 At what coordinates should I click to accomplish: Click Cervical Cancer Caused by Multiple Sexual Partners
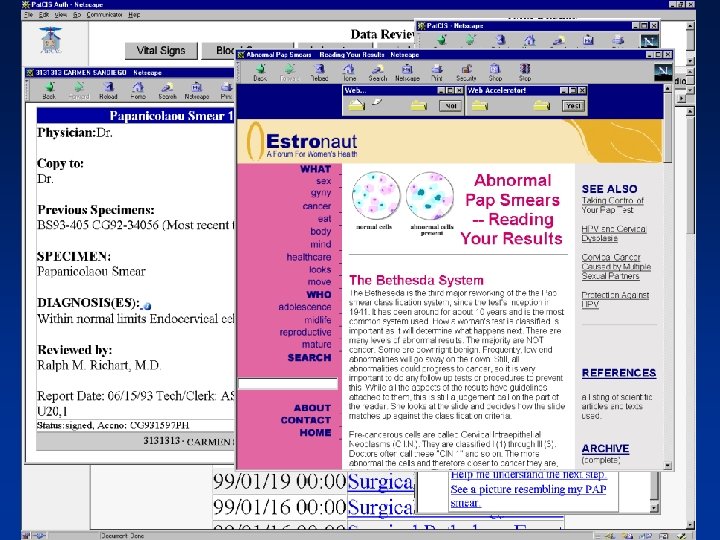(616, 266)
